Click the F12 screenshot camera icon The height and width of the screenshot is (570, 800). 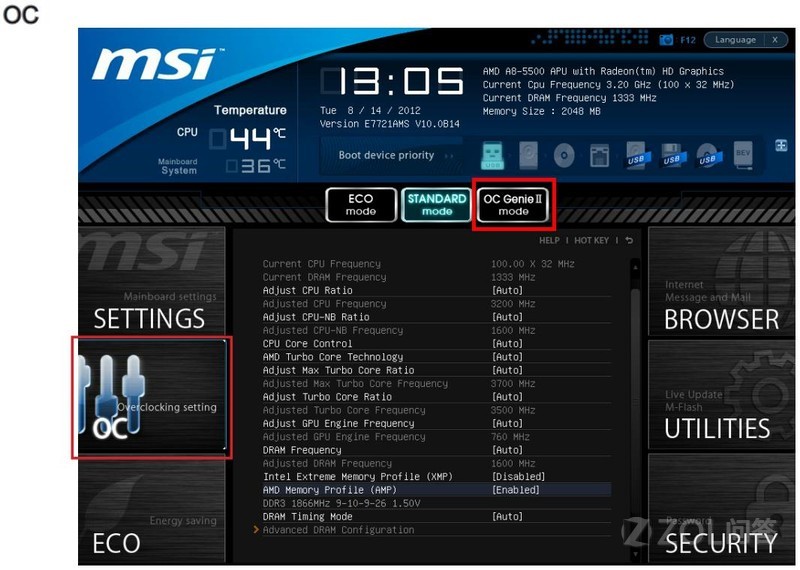[666, 39]
